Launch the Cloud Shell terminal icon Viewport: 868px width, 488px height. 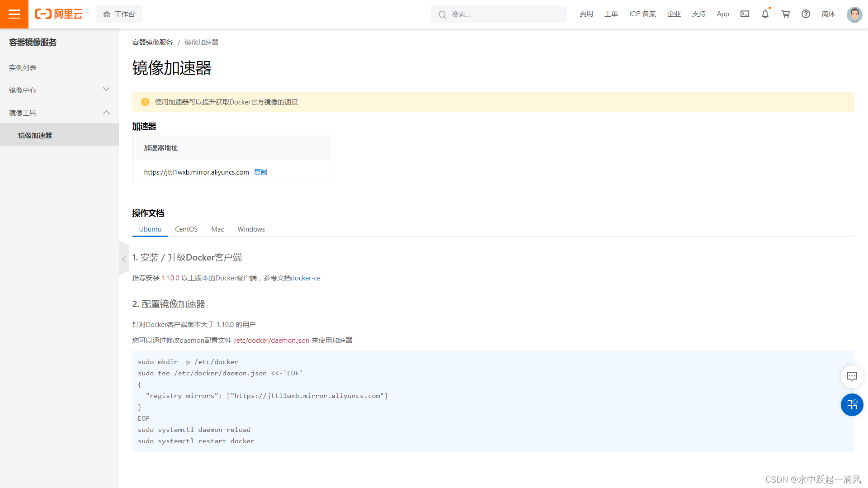point(745,14)
